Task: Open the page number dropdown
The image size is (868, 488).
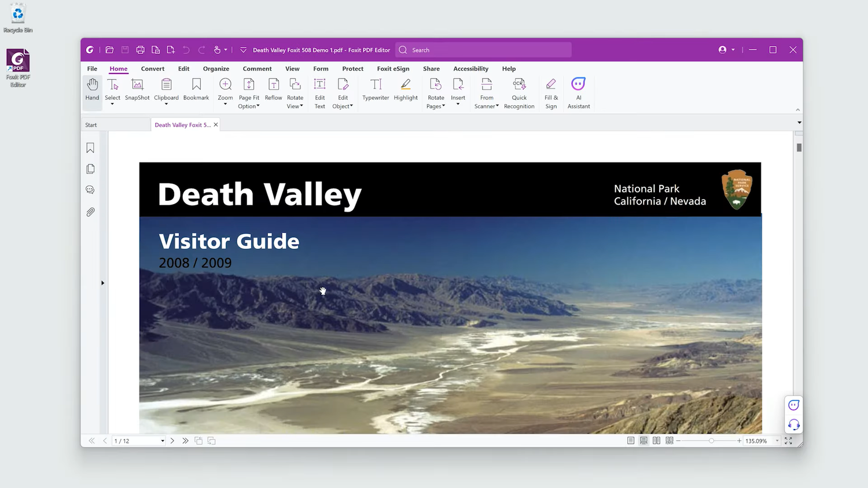Action: [163, 441]
